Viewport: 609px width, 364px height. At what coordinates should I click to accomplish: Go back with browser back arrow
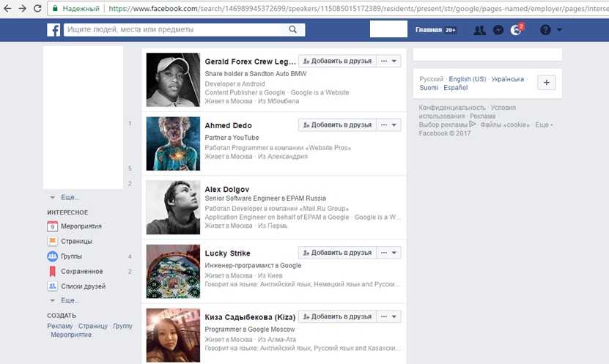[x=7, y=8]
